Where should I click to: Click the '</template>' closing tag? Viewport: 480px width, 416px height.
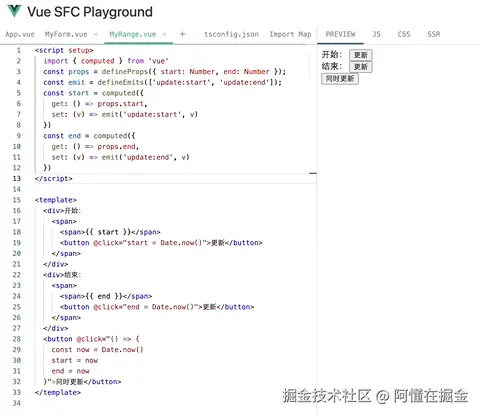[x=58, y=392]
